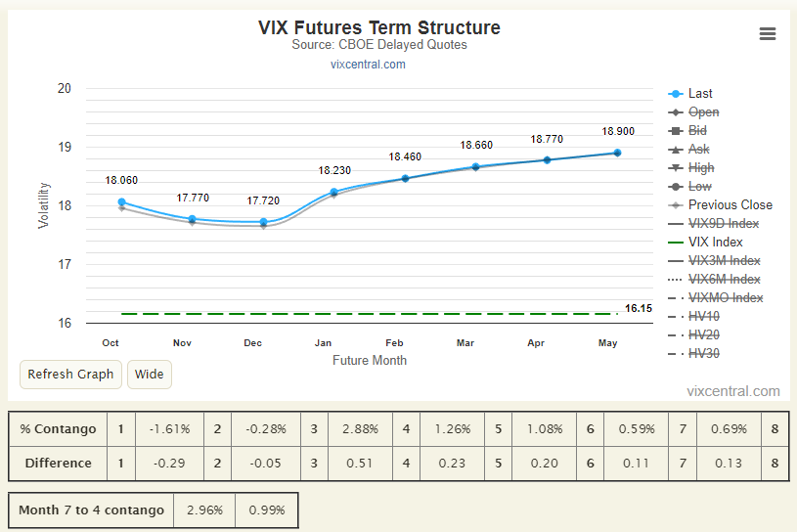This screenshot has height=532, width=797.
Task: Click the Low legend circle marker
Action: [676, 187]
